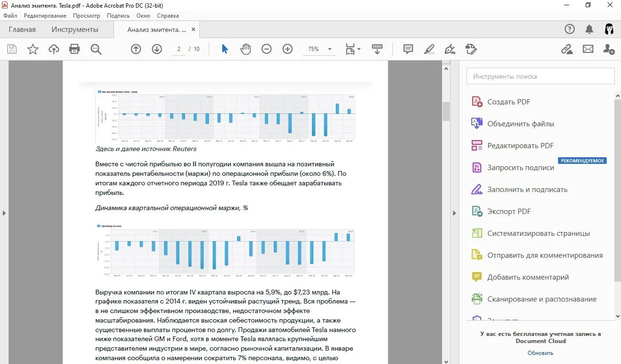Click the document scrollbar up arrow
Viewport: 621px width, 364px height.
click(x=446, y=69)
